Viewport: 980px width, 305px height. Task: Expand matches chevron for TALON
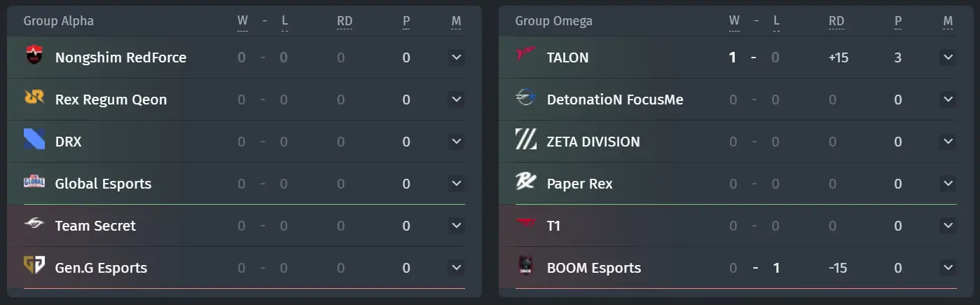948,57
